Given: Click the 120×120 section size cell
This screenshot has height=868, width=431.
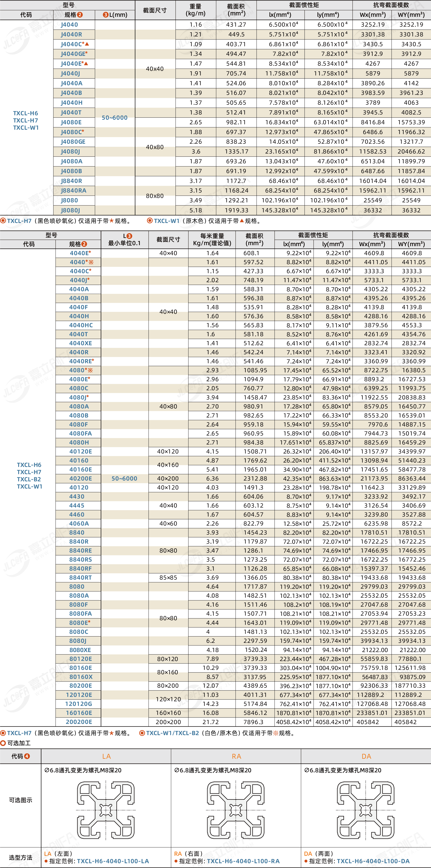Looking at the screenshot, I should point(168,699).
